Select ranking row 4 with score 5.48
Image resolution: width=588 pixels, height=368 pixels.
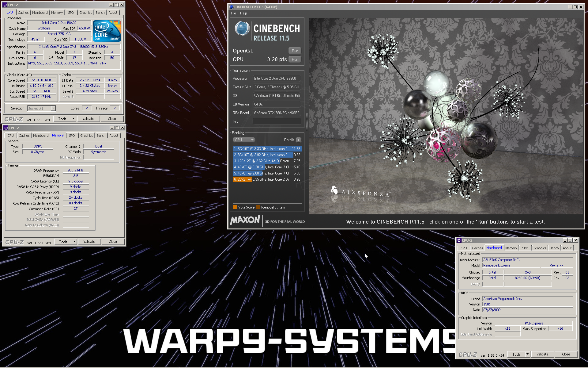[x=267, y=167]
